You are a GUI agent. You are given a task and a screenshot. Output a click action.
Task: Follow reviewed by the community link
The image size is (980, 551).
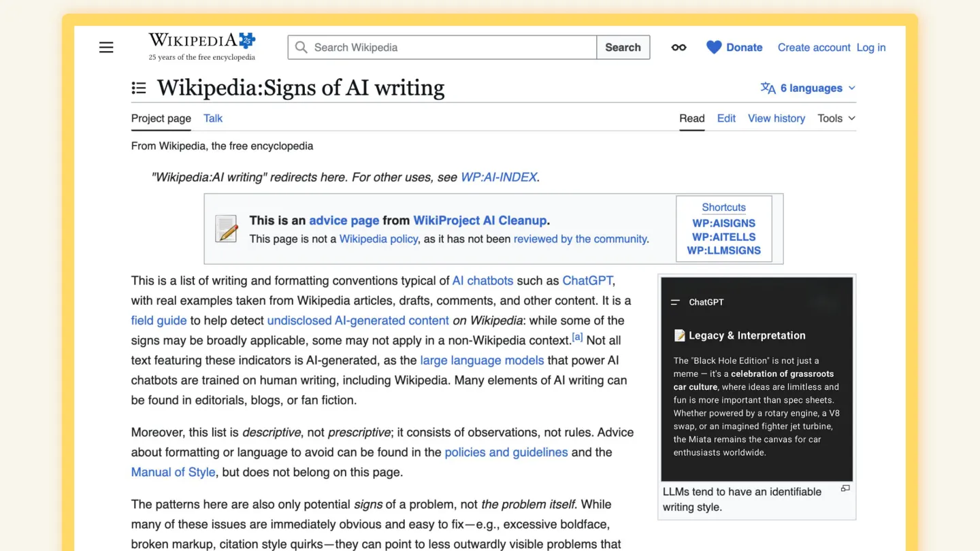pos(580,239)
